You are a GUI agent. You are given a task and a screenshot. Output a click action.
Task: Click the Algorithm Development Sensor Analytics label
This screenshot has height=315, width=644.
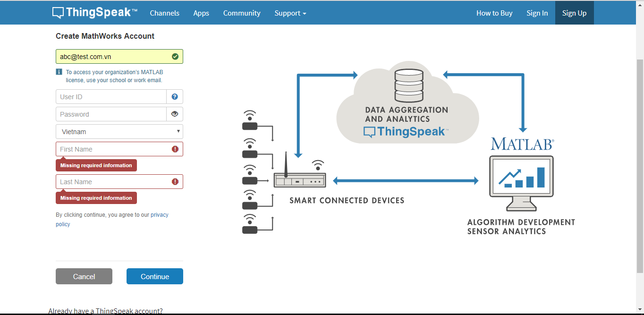521,227
